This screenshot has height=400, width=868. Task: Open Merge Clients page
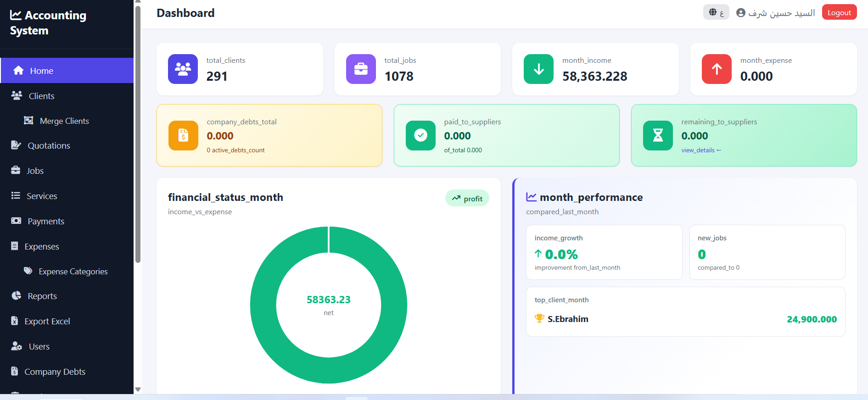[x=67, y=121]
